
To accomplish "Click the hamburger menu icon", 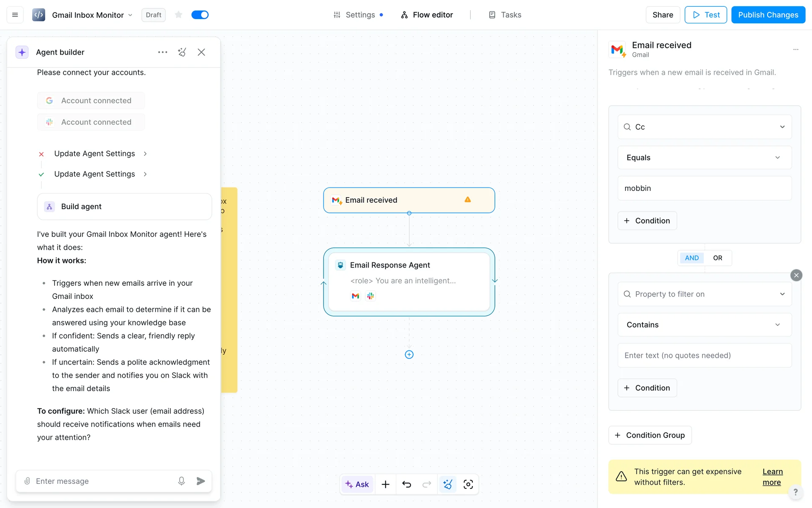I will [15, 15].
